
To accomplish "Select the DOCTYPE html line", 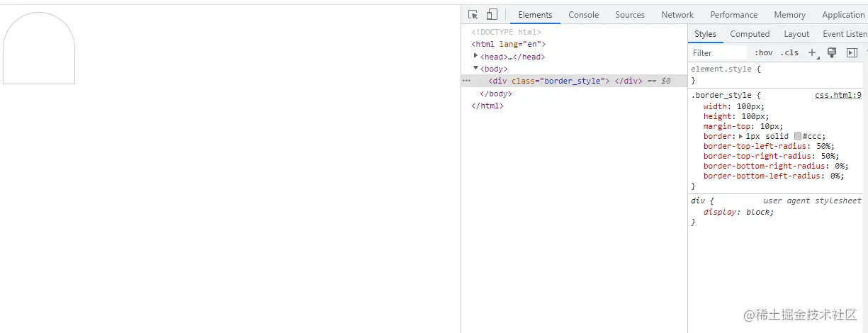I will (x=507, y=32).
